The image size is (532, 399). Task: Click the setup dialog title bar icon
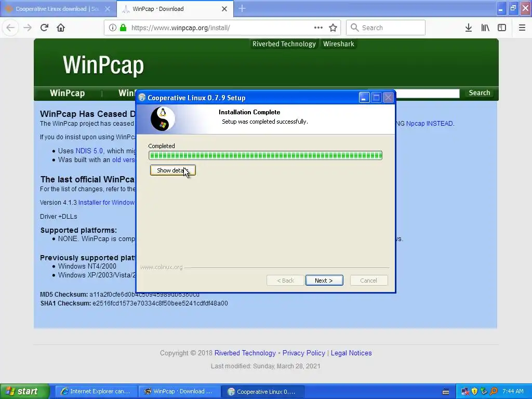(x=142, y=98)
